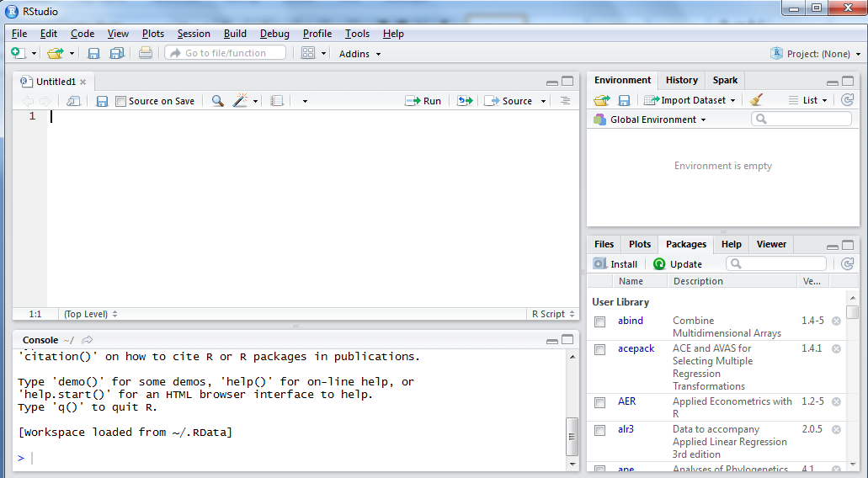The height and width of the screenshot is (478, 868).
Task: Click the Go to file/function field
Action: (226, 52)
